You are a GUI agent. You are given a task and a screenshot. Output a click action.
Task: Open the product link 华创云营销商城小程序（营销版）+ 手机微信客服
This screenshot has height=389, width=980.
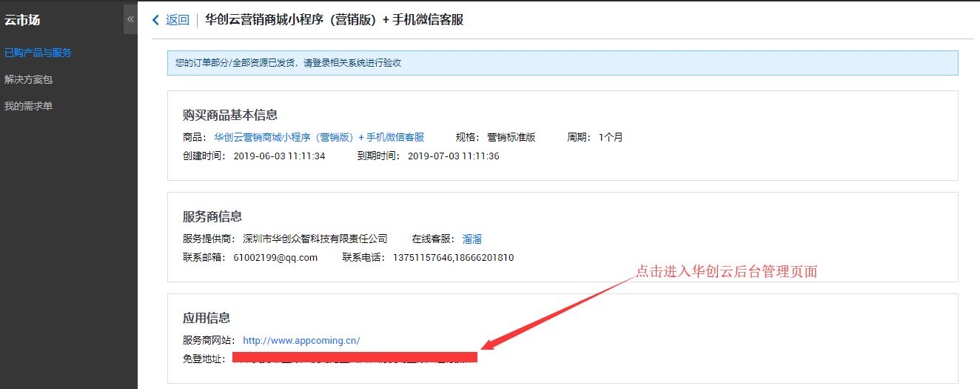pos(319,137)
